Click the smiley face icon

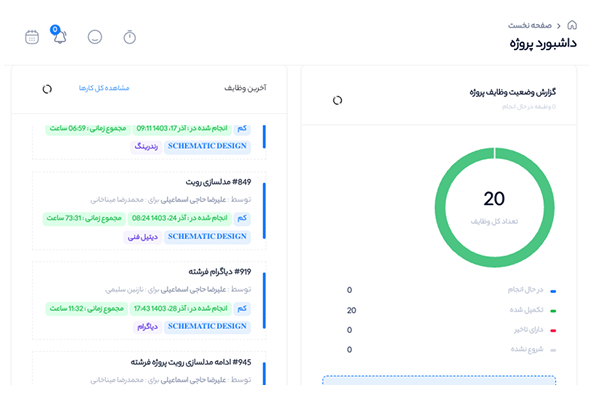click(95, 37)
